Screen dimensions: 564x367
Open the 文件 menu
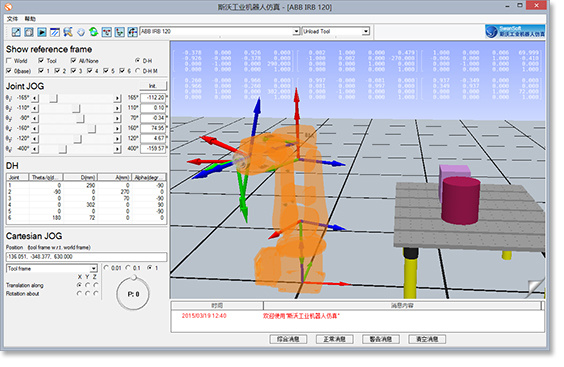[x=12, y=19]
